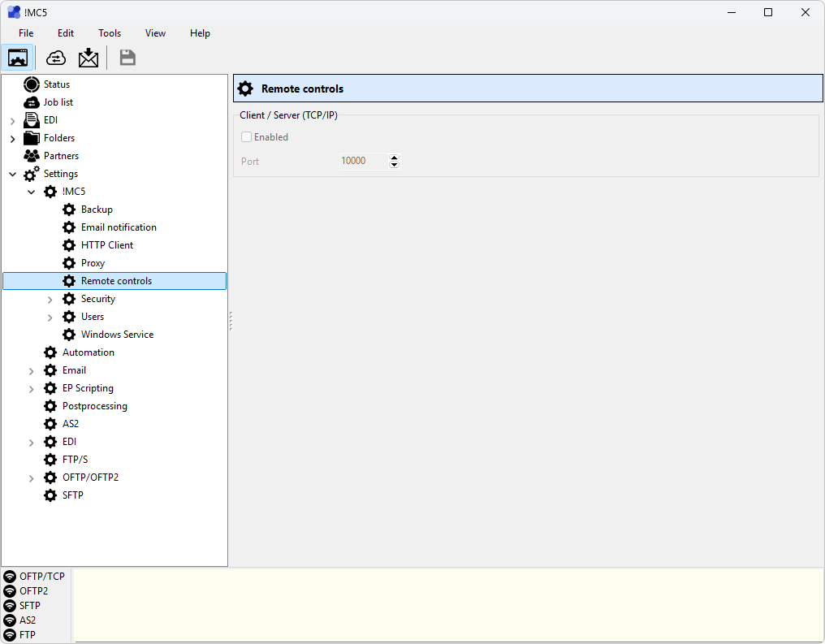Click the Users gear icon
Viewport: 825px width, 644px height.
69,317
